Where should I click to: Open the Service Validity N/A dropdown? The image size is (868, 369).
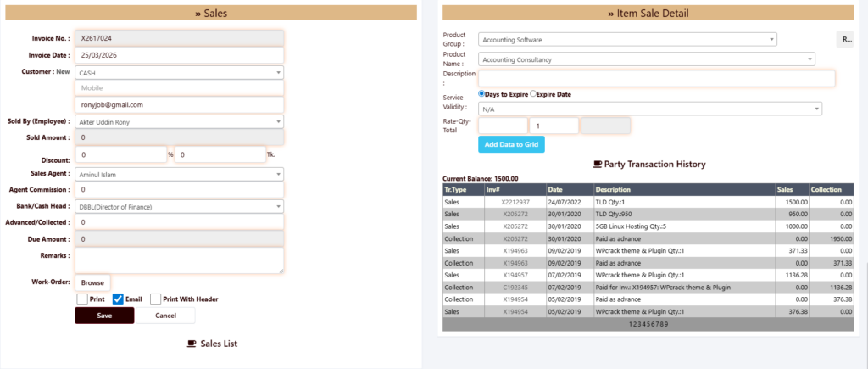pos(649,109)
